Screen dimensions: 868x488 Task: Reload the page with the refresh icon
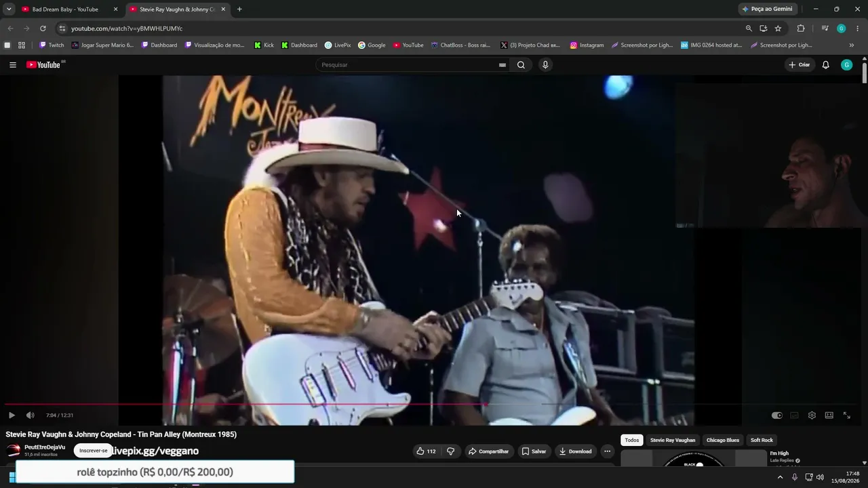(43, 28)
